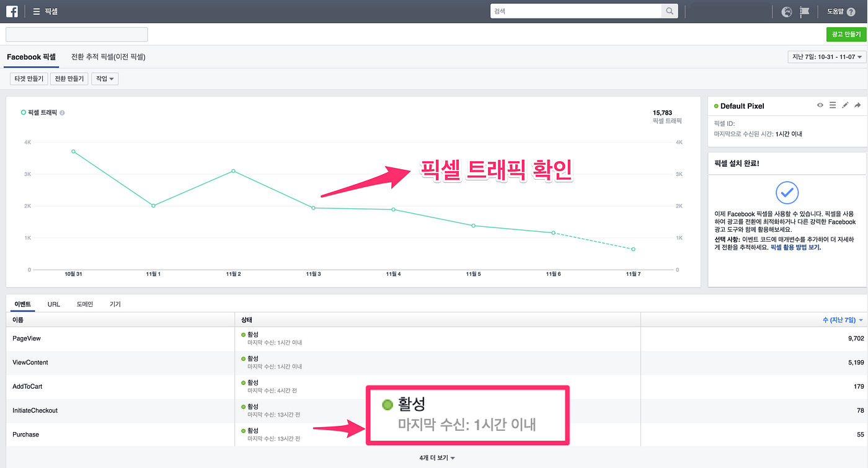Switch to the Facebook 픽셀 tab
The image size is (868, 468).
pos(32,57)
